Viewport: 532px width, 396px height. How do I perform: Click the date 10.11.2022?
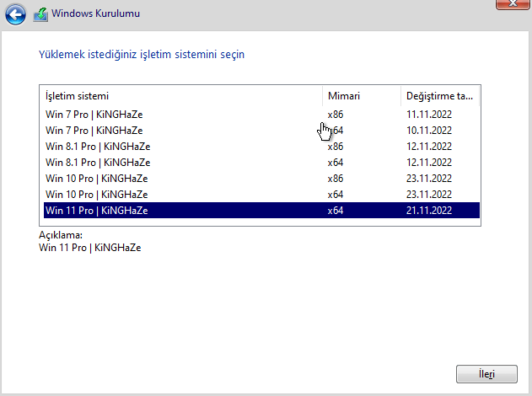(429, 131)
